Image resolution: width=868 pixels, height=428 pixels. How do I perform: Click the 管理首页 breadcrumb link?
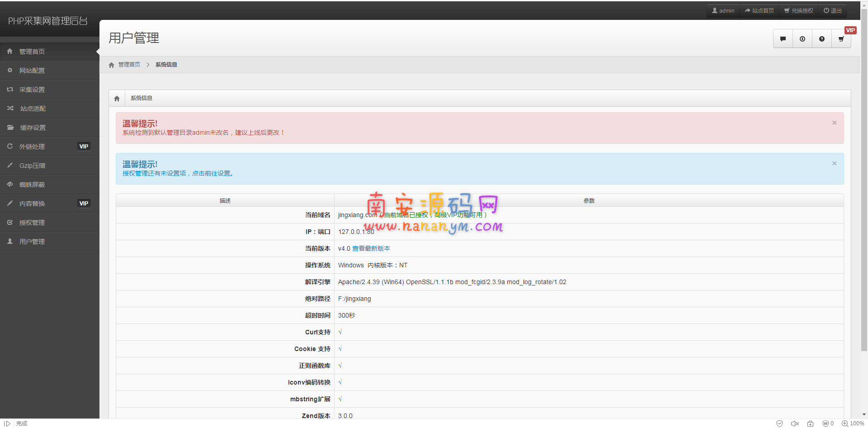(x=129, y=65)
